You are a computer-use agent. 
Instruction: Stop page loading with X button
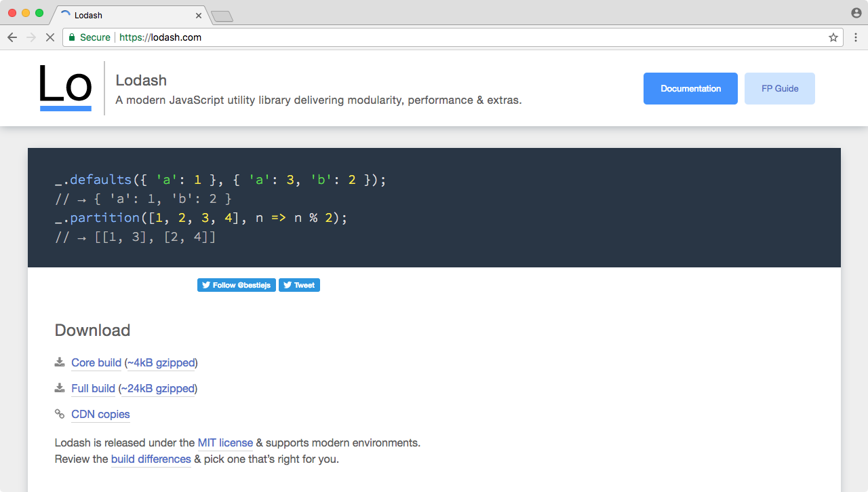(50, 37)
